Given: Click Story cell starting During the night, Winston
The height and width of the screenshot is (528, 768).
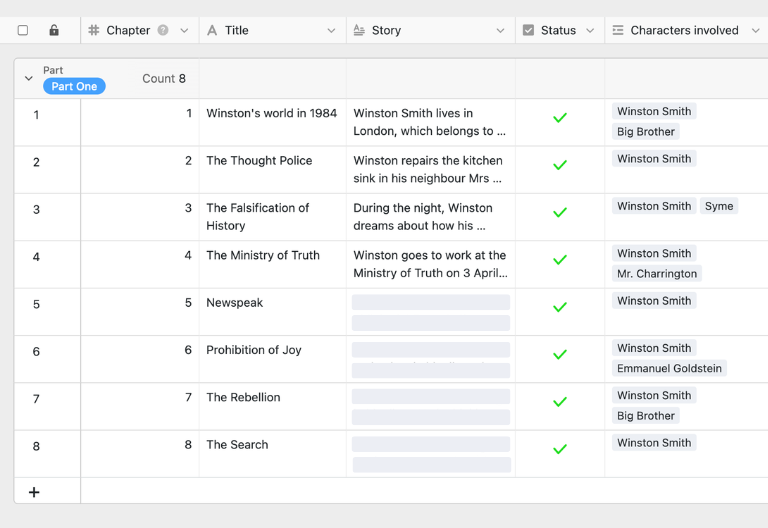Looking at the screenshot, I should click(431, 217).
